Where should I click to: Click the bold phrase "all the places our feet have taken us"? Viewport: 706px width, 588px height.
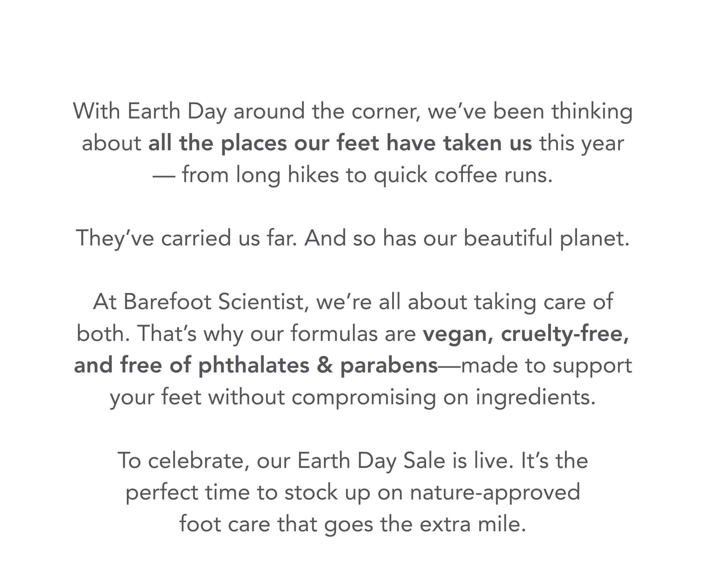(340, 143)
